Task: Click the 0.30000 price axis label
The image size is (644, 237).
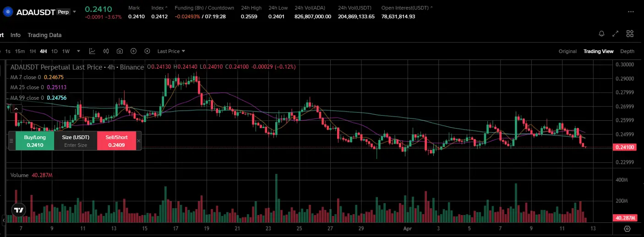Action: pos(626,65)
